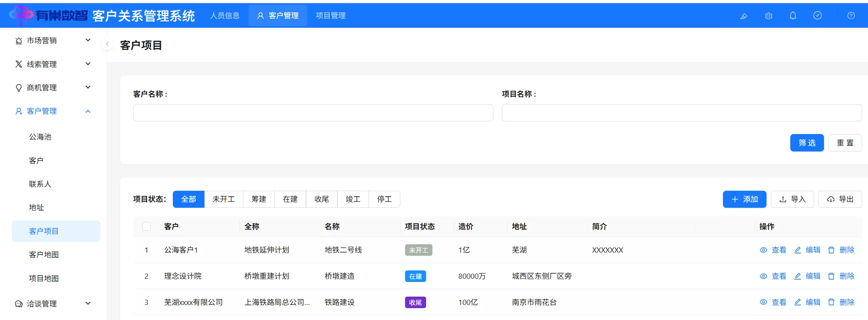Screen dimensions: 868x320
Task: Click pencil icon in 公海客户1 row
Action: [x=797, y=250]
